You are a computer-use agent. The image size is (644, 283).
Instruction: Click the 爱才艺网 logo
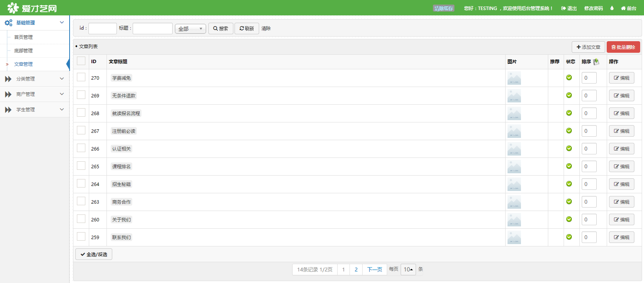pyautogui.click(x=32, y=8)
